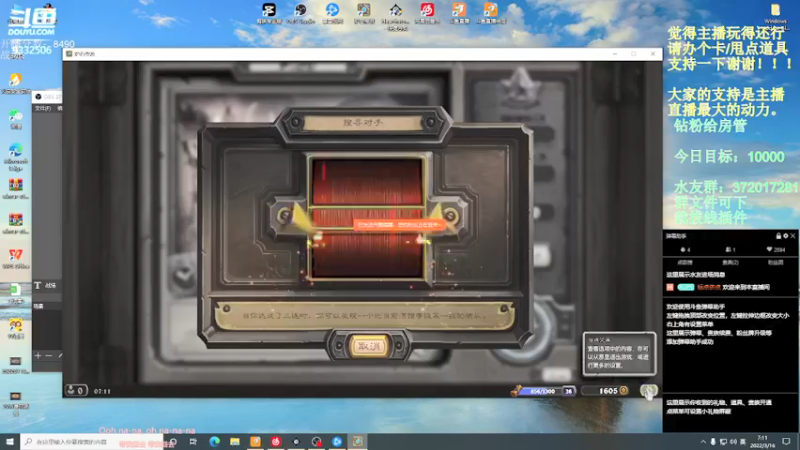Open the WPS Office desktop shortcut

pyautogui.click(x=15, y=255)
